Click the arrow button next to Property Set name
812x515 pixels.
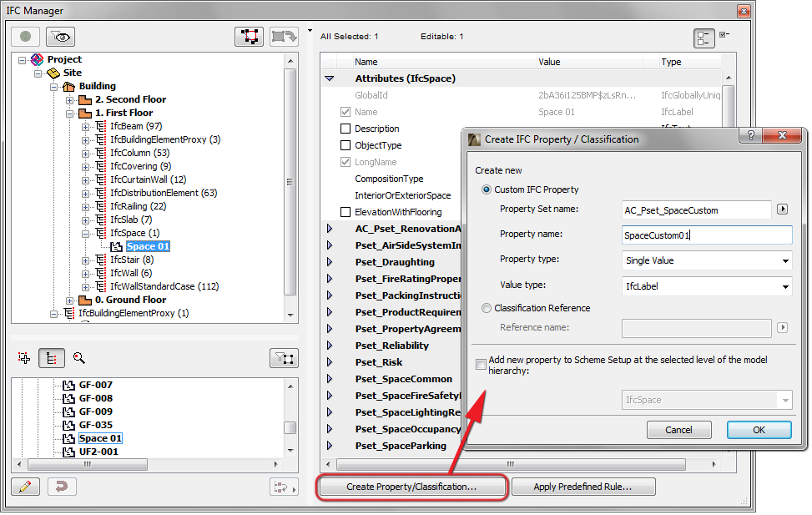783,210
